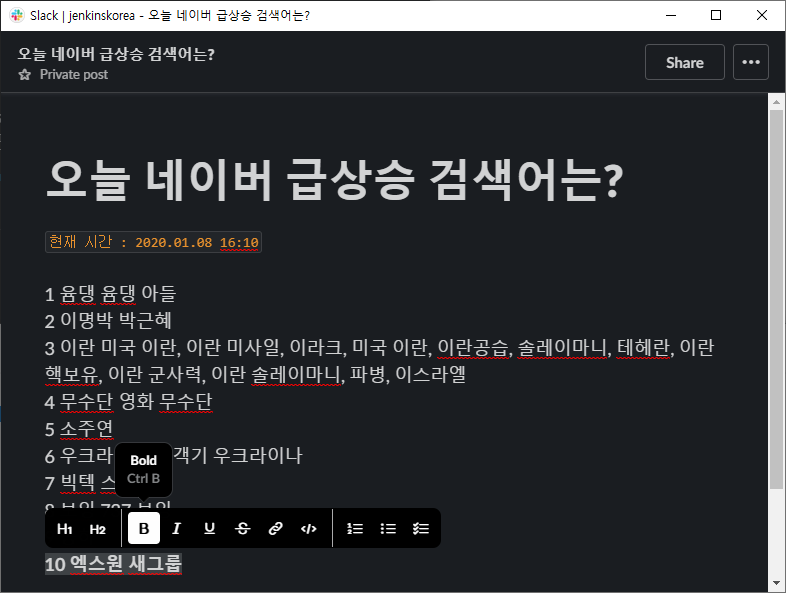Click scrollbar up arrow
The width and height of the screenshot is (786, 593).
click(776, 102)
